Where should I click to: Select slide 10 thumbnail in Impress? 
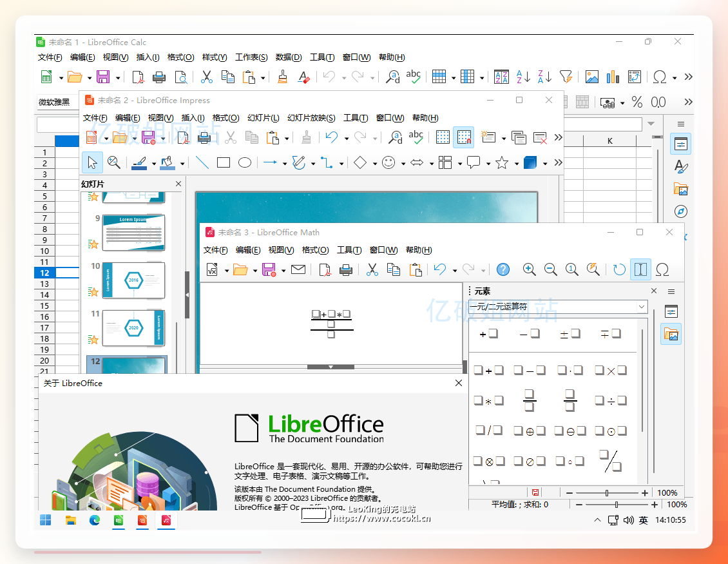[134, 280]
